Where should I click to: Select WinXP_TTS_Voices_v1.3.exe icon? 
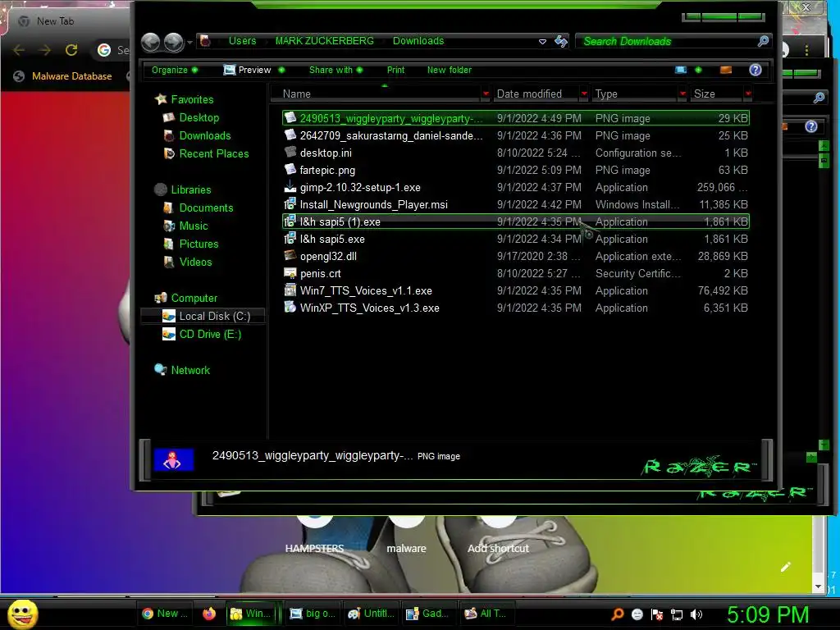(x=290, y=308)
